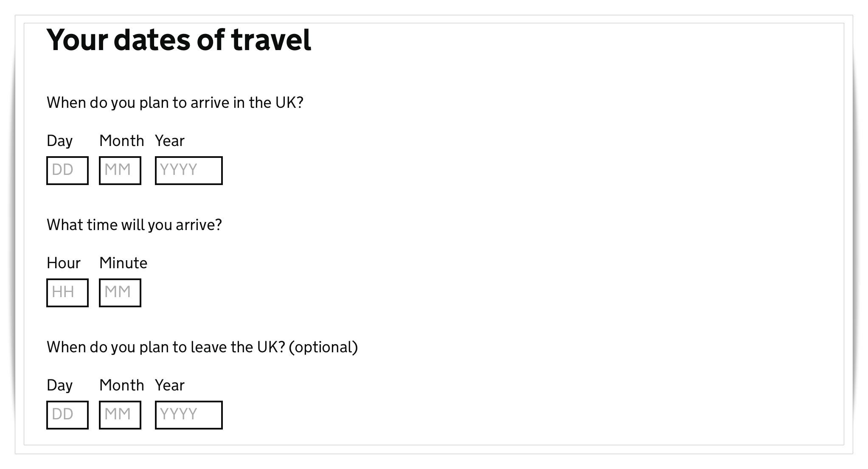Click the arrival date Year input field

pyautogui.click(x=188, y=170)
